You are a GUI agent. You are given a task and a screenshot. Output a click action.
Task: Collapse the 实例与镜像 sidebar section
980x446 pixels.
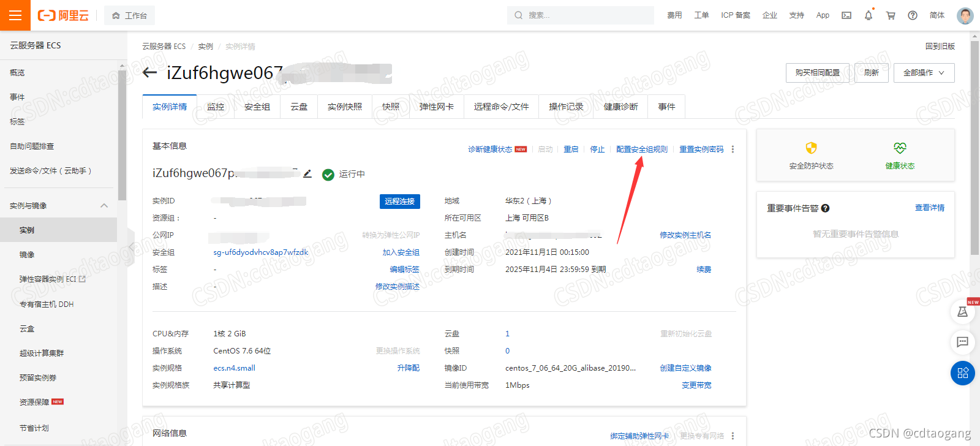[104, 206]
